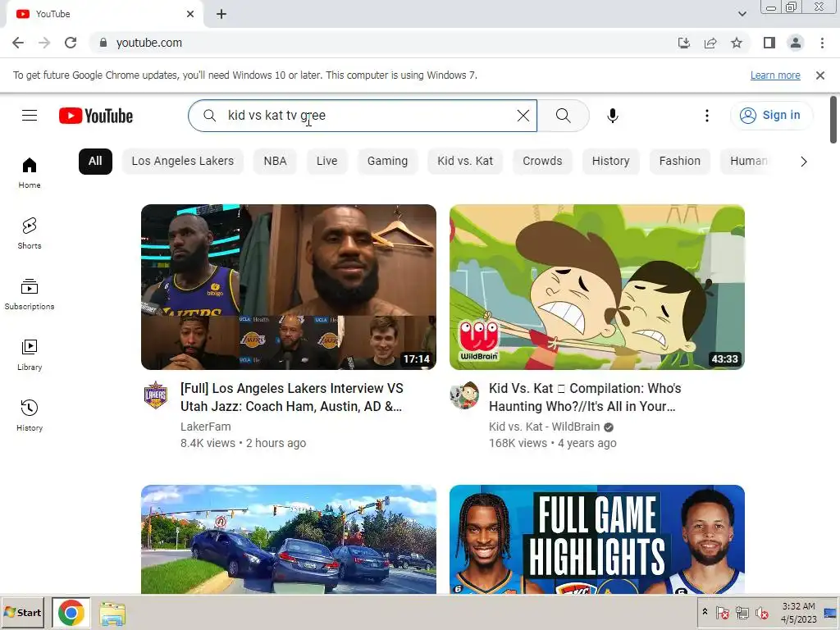Select the Los Angeles Lakers chip
This screenshot has height=630, width=840.
pos(183,162)
